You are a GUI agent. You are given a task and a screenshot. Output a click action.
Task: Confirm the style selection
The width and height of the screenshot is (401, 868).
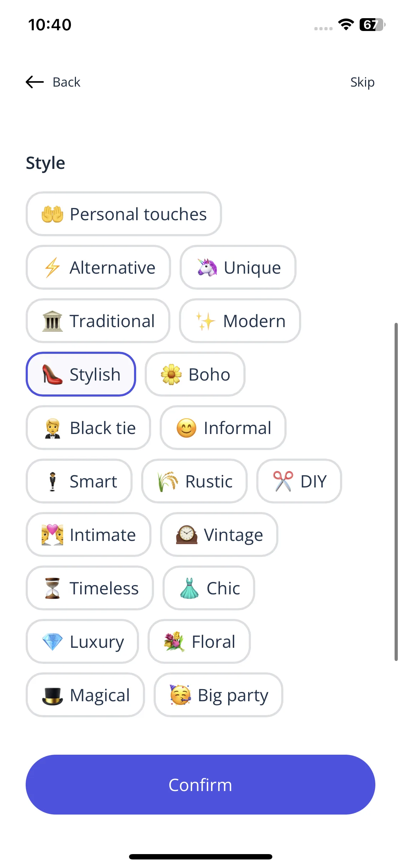[x=200, y=785]
